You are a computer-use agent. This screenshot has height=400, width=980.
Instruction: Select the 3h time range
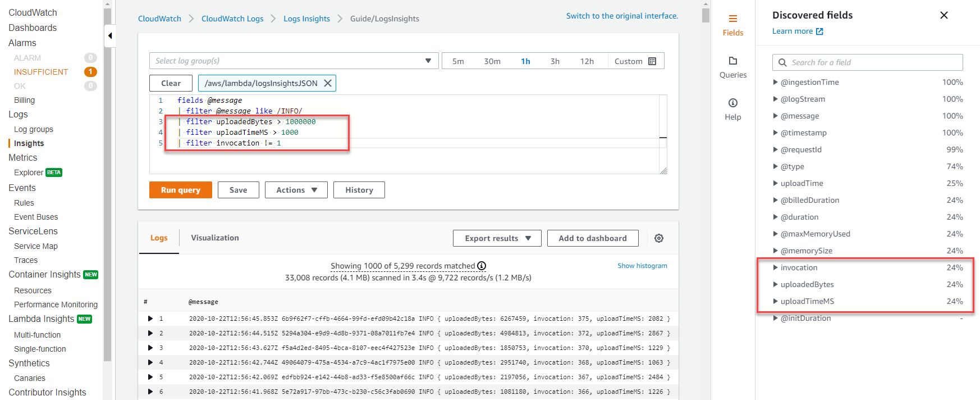click(x=555, y=61)
